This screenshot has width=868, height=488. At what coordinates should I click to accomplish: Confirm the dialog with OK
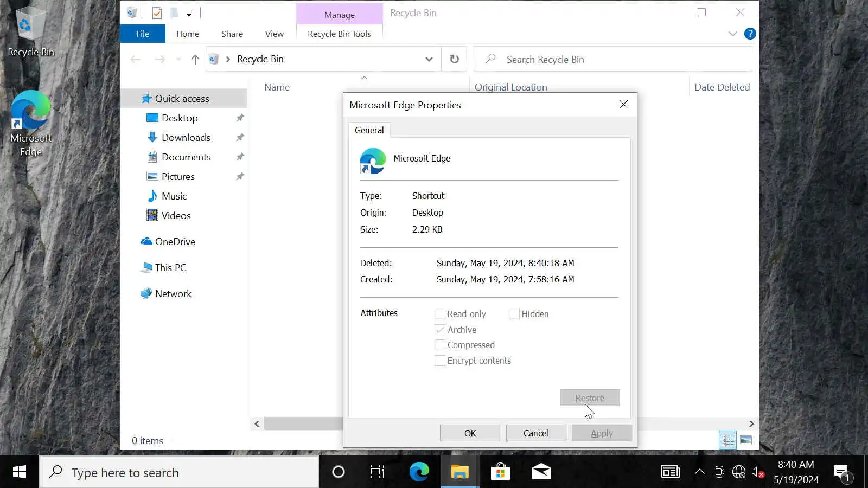click(470, 433)
